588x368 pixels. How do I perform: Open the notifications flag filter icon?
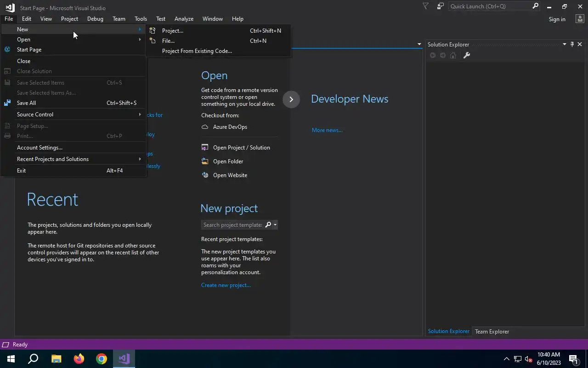(425, 6)
